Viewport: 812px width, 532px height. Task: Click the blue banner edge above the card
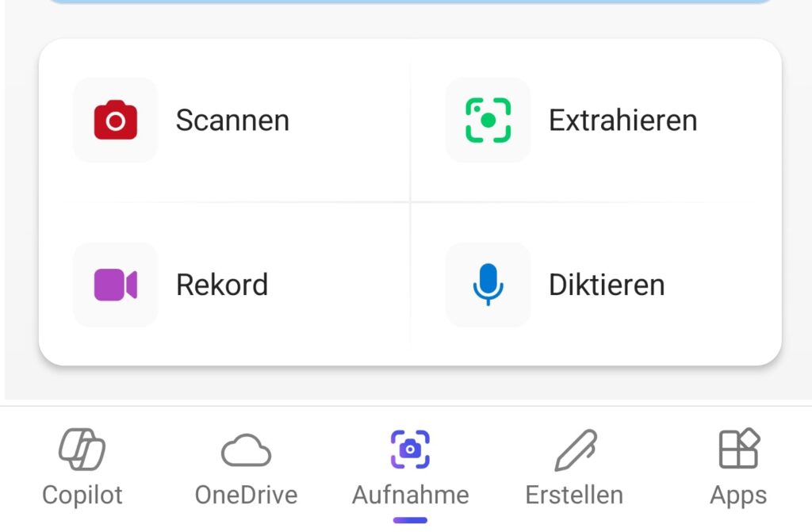pos(410,2)
